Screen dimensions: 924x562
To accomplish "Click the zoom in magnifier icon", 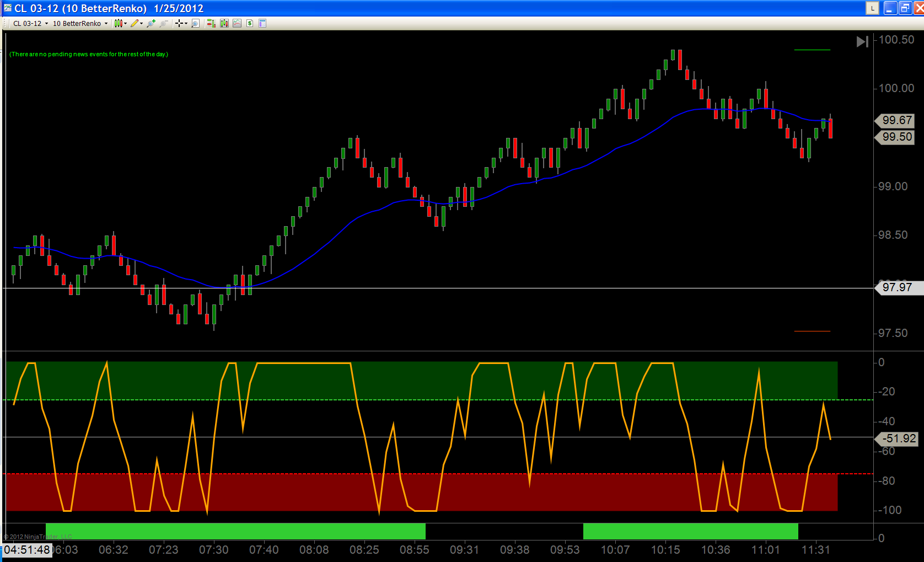I will (151, 23).
